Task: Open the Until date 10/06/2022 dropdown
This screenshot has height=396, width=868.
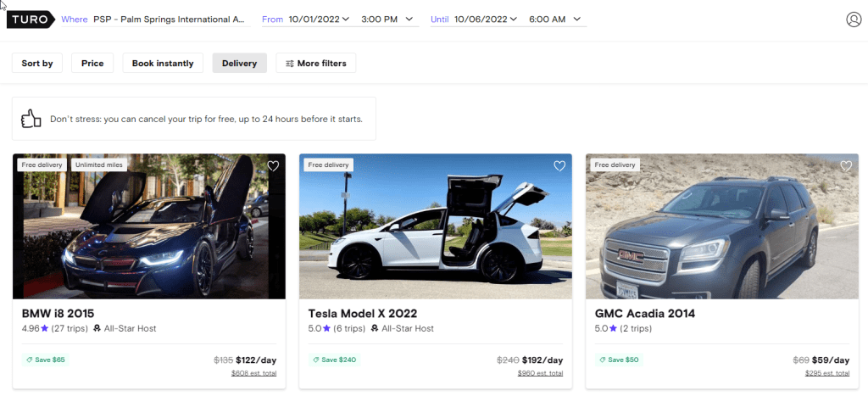Action: pos(486,19)
